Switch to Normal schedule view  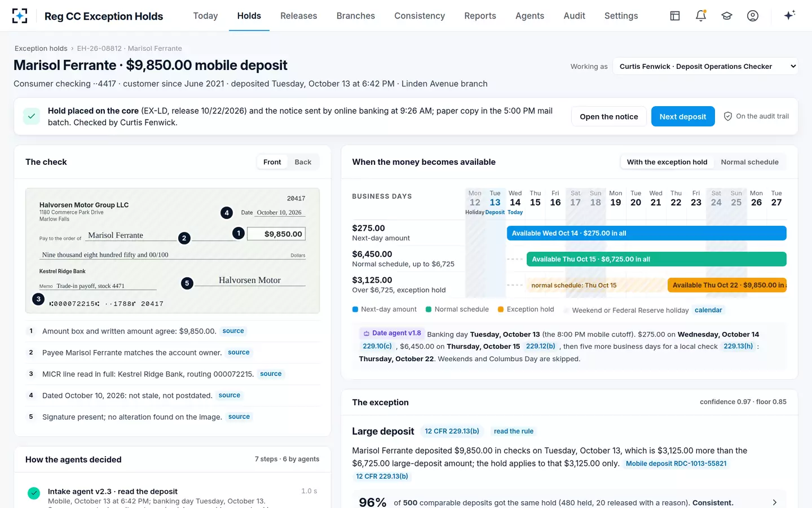coord(749,162)
